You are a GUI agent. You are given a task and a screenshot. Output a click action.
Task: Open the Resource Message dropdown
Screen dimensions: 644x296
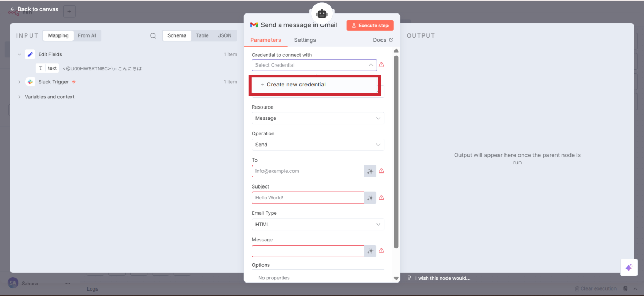click(x=318, y=118)
